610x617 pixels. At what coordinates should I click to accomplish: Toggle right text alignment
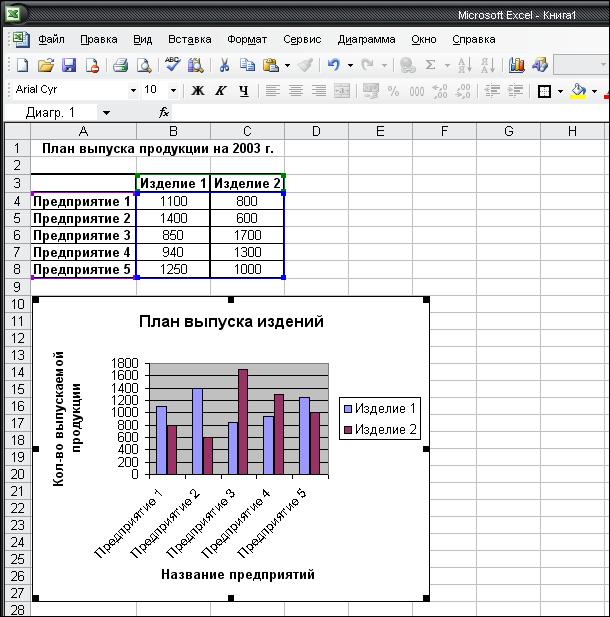[x=319, y=91]
